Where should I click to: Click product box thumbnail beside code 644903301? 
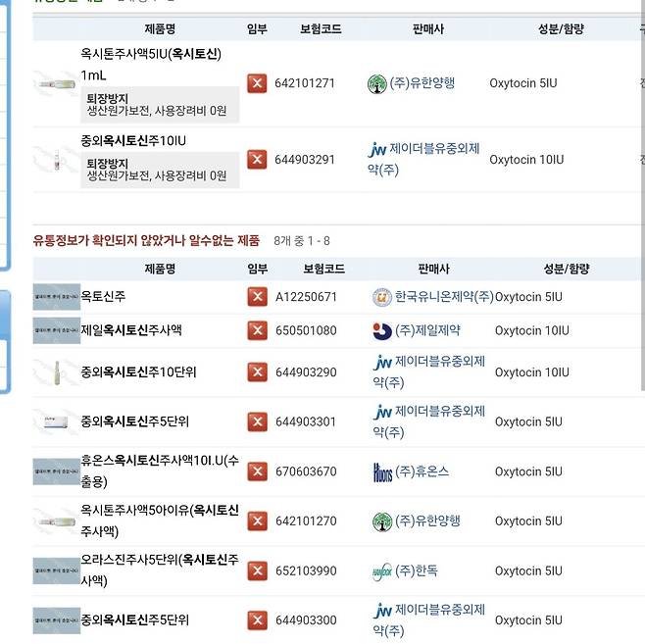[56, 421]
